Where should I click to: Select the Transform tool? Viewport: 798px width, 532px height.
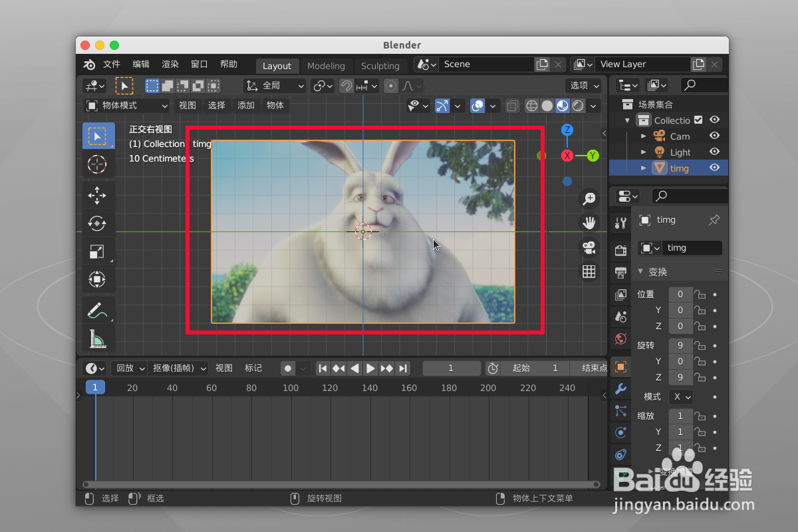98,279
